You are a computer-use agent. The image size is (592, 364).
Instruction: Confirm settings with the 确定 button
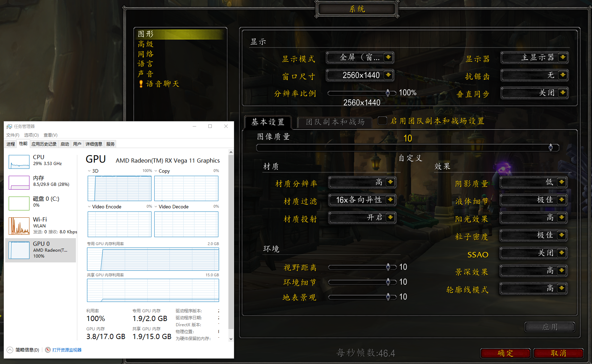tap(505, 353)
